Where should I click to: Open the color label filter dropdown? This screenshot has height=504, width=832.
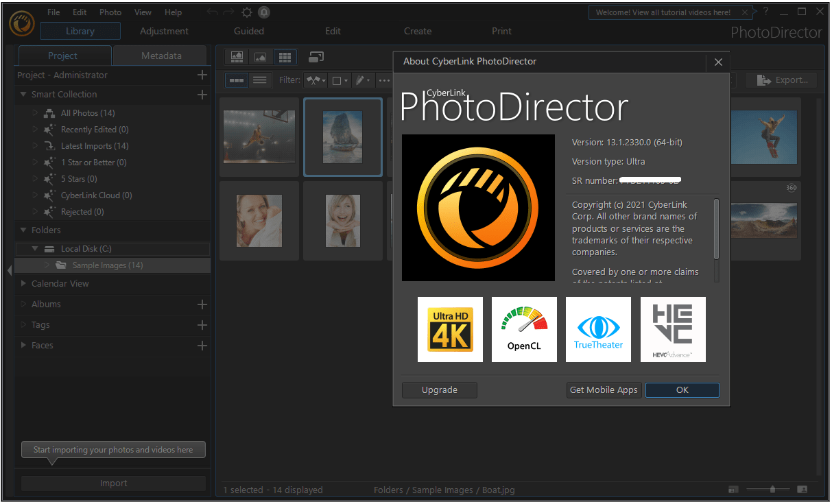[x=340, y=80]
